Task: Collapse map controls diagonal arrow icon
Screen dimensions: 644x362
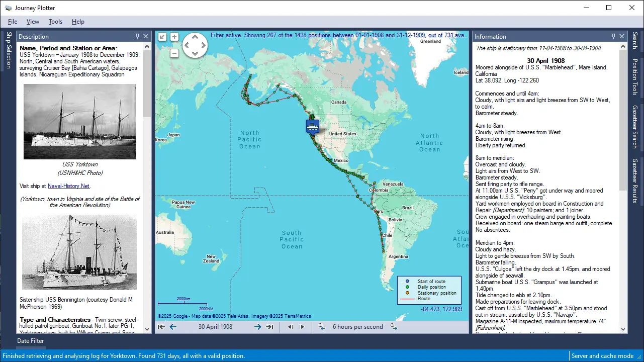Action: pos(162,37)
